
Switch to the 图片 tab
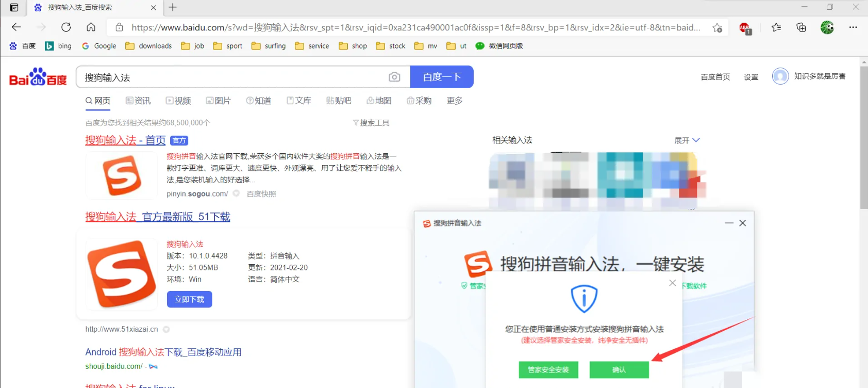pyautogui.click(x=218, y=101)
